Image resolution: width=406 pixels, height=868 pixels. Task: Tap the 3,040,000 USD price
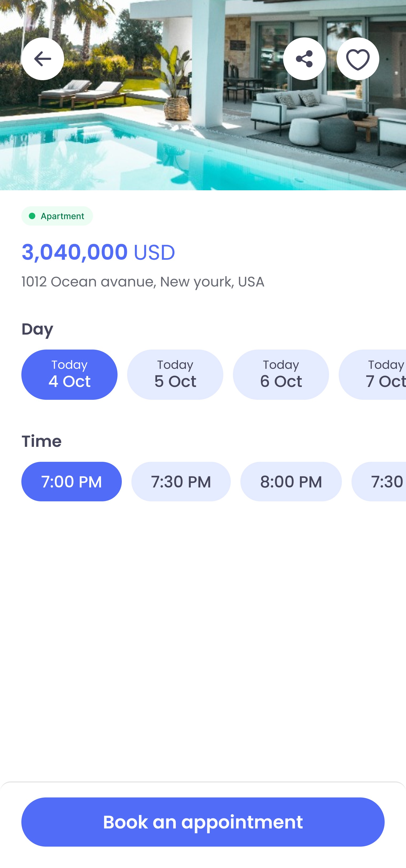point(98,252)
